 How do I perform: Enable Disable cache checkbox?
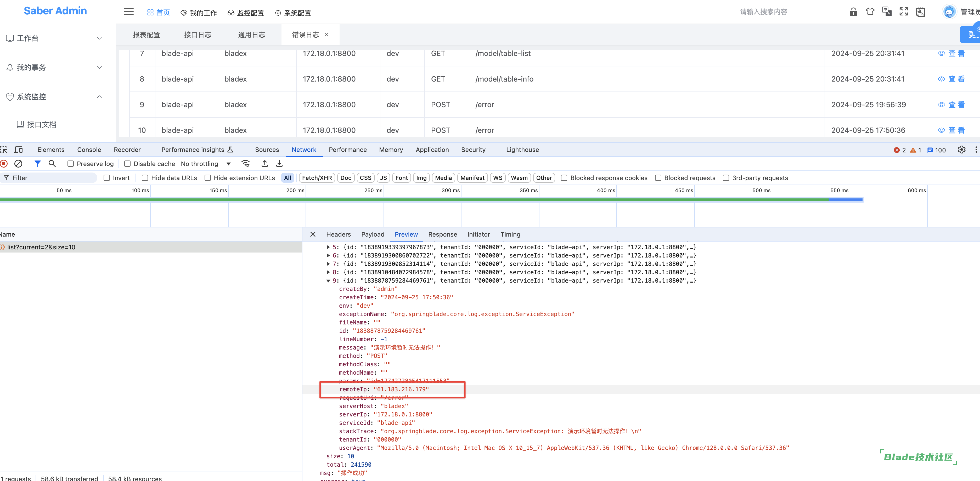pyautogui.click(x=127, y=164)
